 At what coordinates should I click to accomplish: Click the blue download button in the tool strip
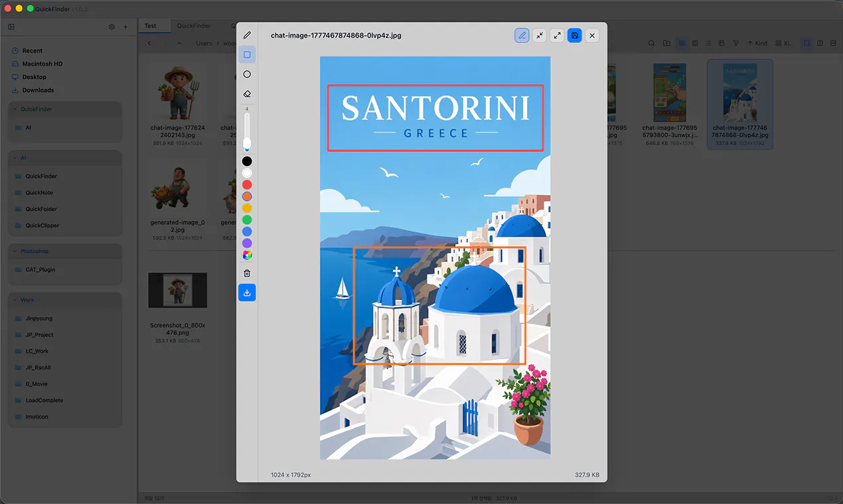pyautogui.click(x=247, y=292)
